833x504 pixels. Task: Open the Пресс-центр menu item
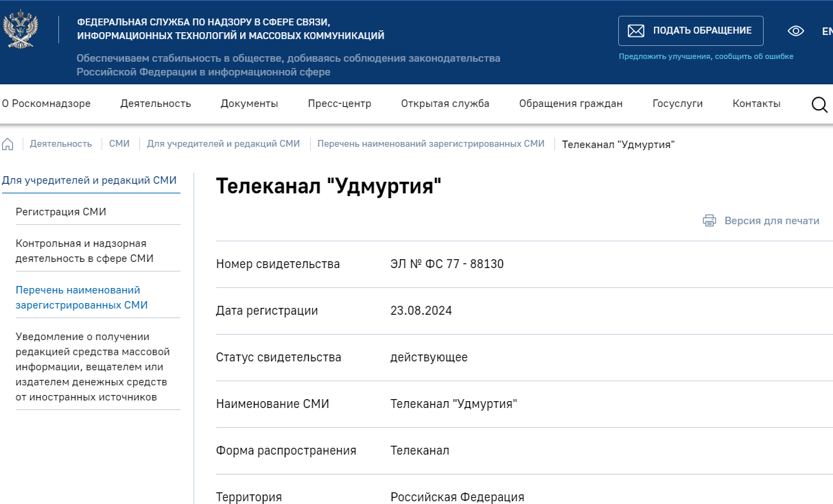[x=340, y=104]
